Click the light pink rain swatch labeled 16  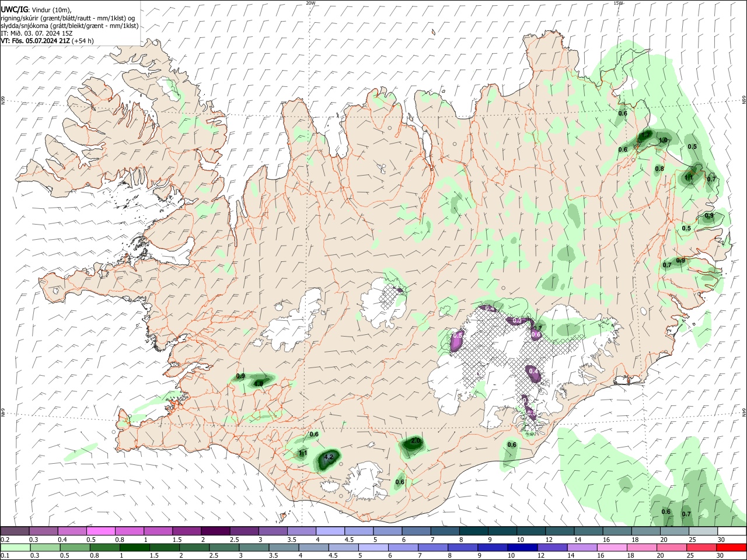(x=612, y=547)
